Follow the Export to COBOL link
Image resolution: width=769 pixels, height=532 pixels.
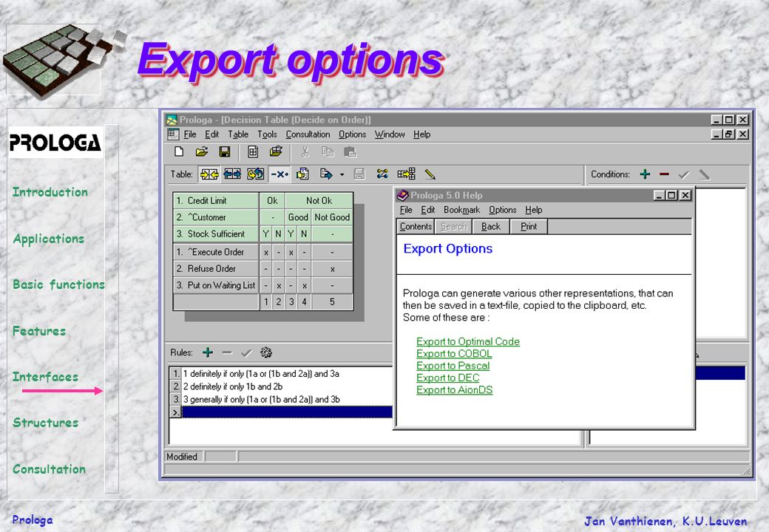click(x=454, y=354)
